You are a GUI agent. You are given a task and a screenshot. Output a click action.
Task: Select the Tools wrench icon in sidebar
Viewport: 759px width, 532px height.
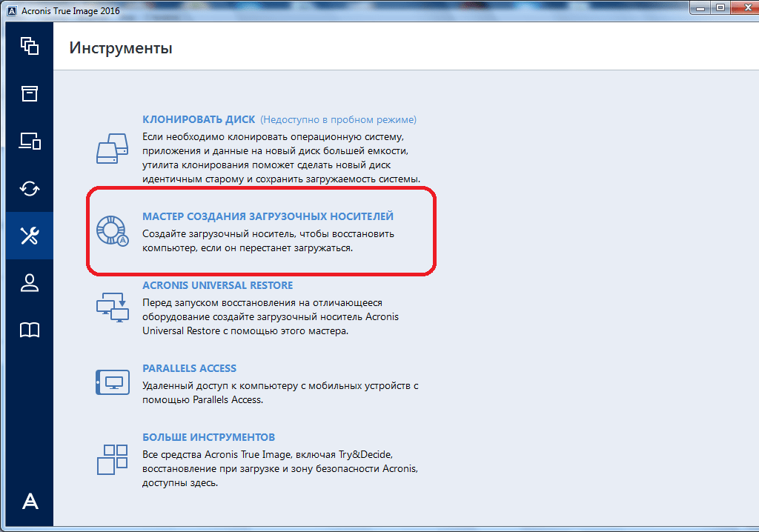29,236
